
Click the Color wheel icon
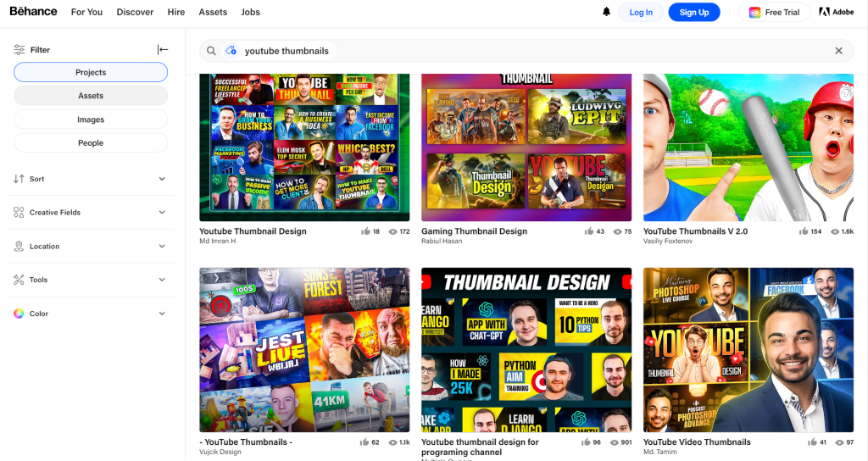point(19,314)
